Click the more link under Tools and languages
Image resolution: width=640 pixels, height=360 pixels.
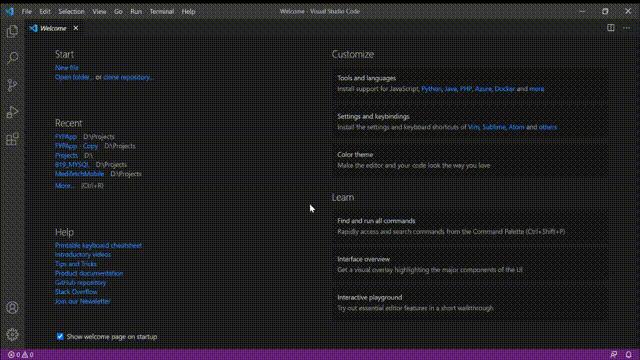(536, 89)
